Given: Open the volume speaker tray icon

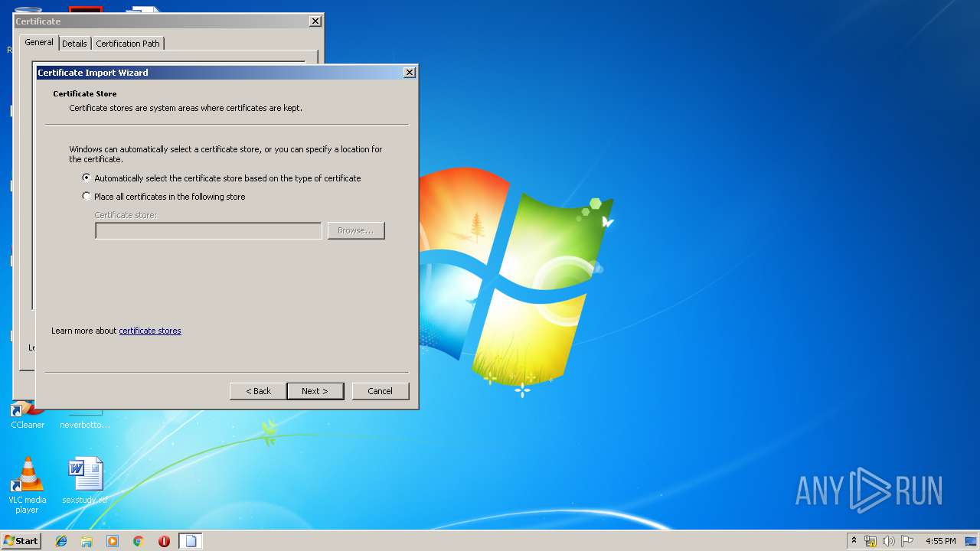Looking at the screenshot, I should click(x=889, y=541).
